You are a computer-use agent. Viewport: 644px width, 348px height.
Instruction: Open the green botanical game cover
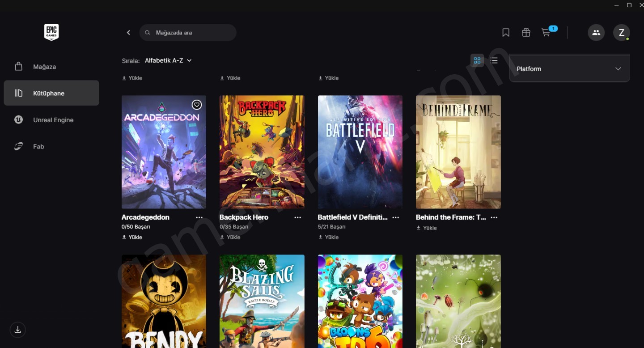(458, 301)
